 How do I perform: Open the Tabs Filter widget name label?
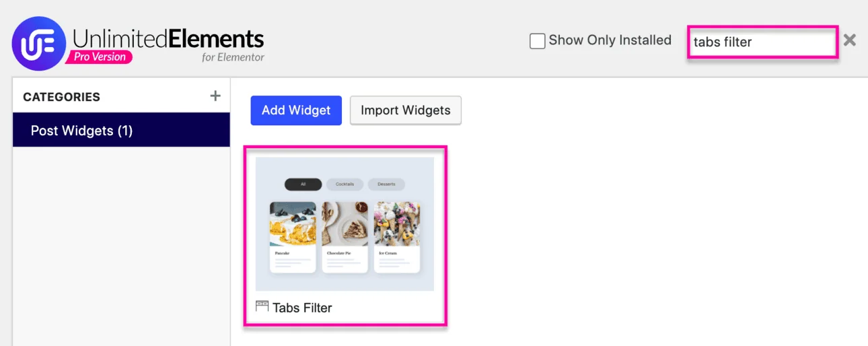coord(302,308)
